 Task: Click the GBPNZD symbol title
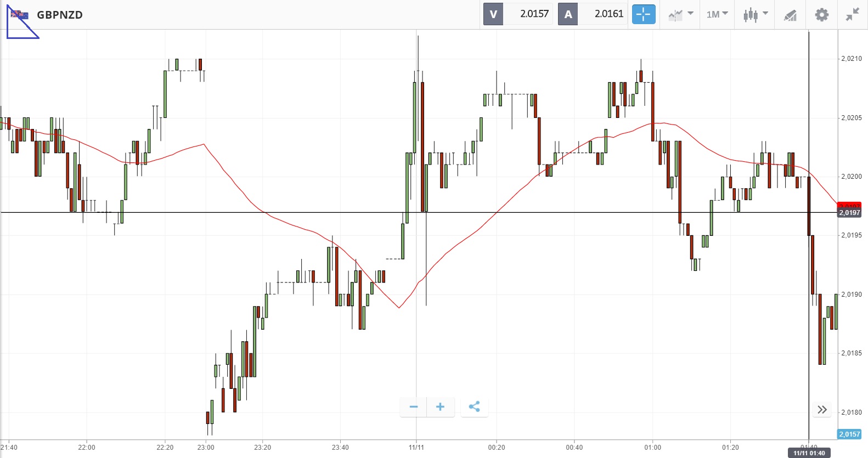click(60, 15)
